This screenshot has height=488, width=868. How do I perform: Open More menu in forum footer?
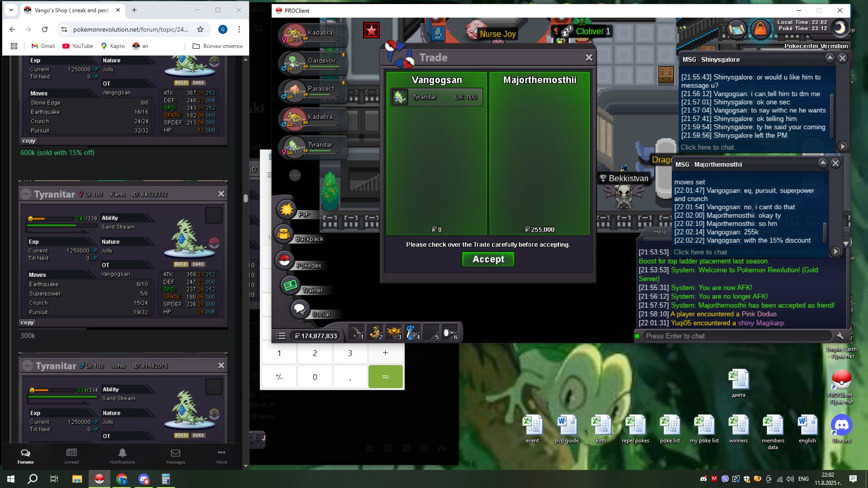[x=222, y=456]
